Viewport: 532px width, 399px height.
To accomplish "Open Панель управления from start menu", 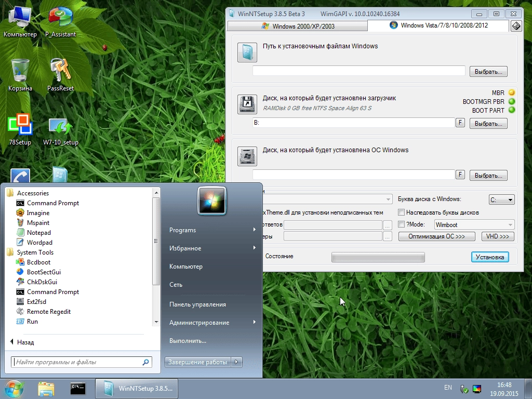I will point(197,304).
